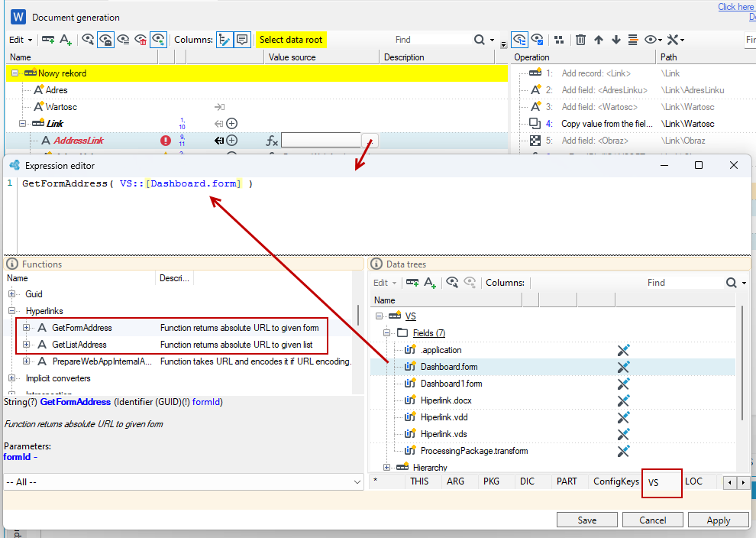The height and width of the screenshot is (538, 756).
Task: Click add record icon in Data trees toolbar
Action: click(x=412, y=282)
